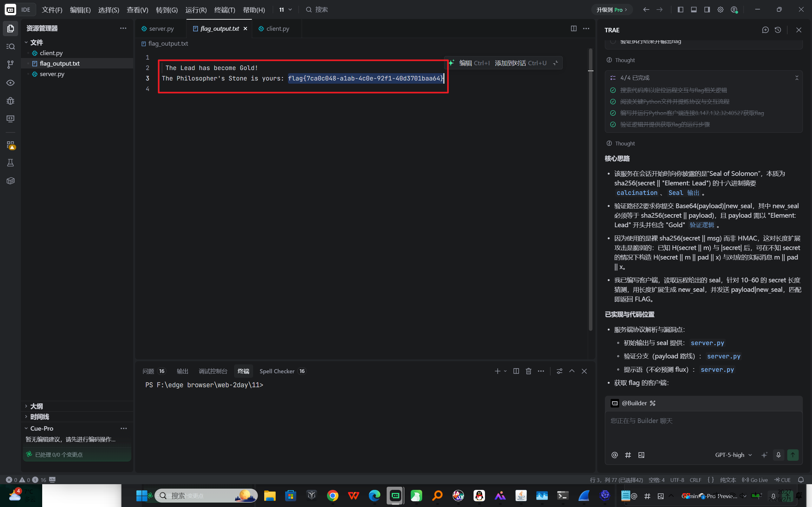Image resolution: width=812 pixels, height=507 pixels.
Task: Open the Run and Debug sidebar icon
Action: (10, 100)
